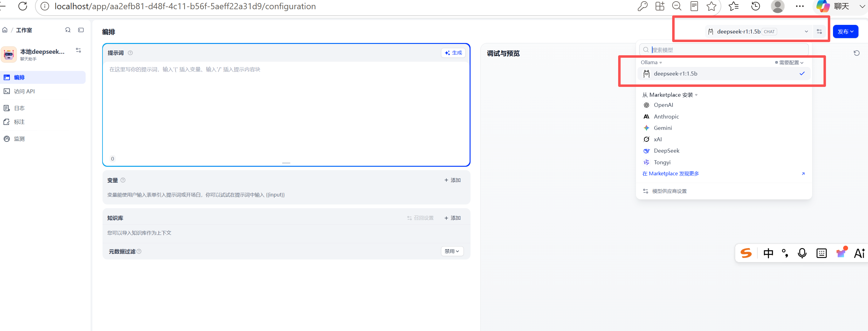Click the zoom-out magnifier icon in address bar
The width and height of the screenshot is (868, 331).
tap(676, 6)
